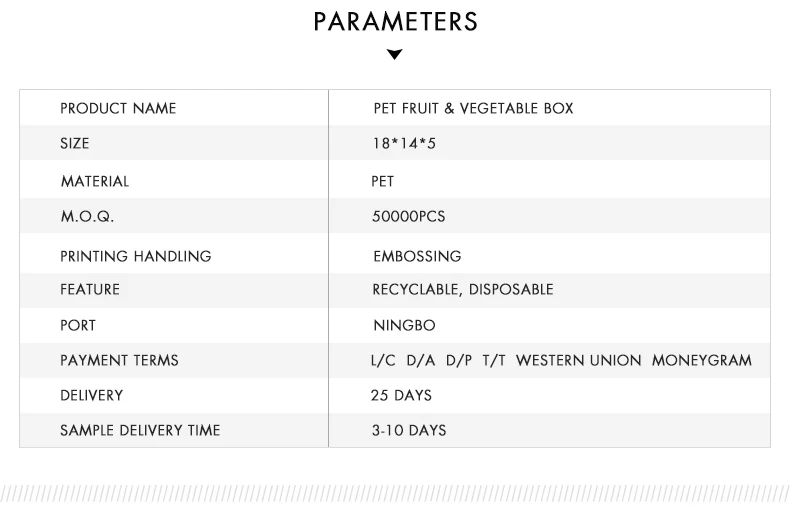The height and width of the screenshot is (520, 790).
Task: Select the 25 DAYS delivery value
Action: point(401,396)
